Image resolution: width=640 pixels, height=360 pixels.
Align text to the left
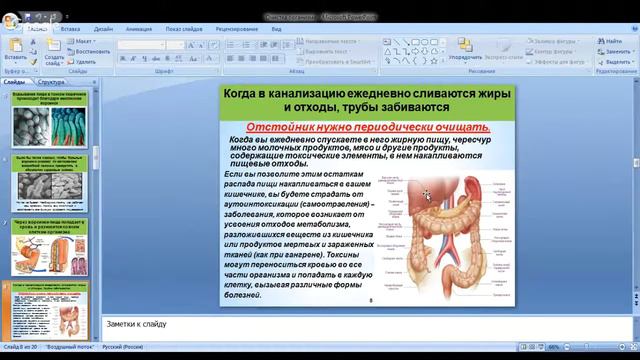(x=230, y=59)
